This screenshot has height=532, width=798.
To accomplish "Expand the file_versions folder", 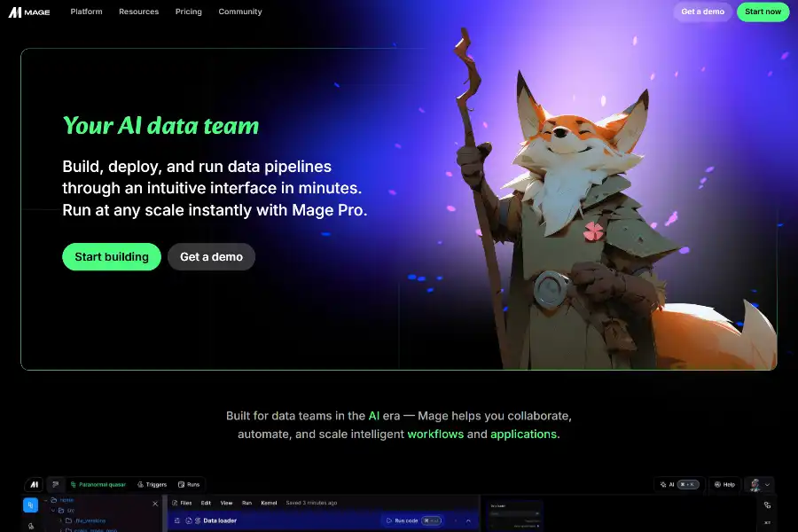I will (x=60, y=520).
